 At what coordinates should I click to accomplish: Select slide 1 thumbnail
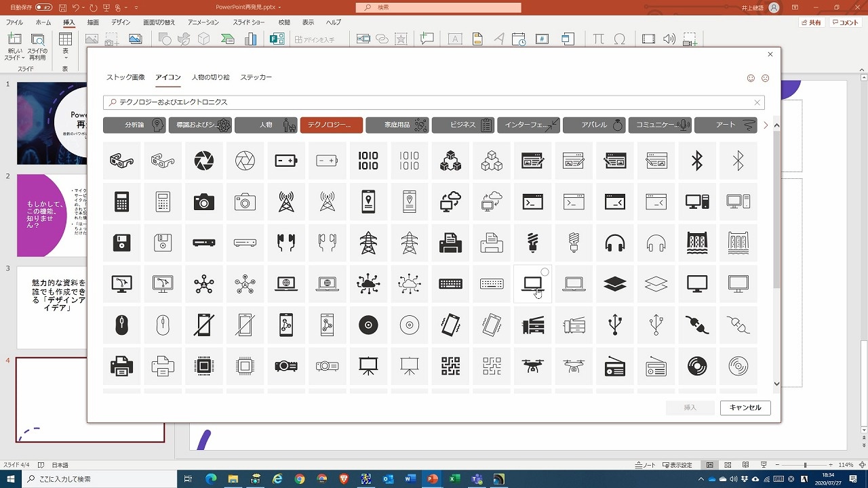tap(51, 123)
